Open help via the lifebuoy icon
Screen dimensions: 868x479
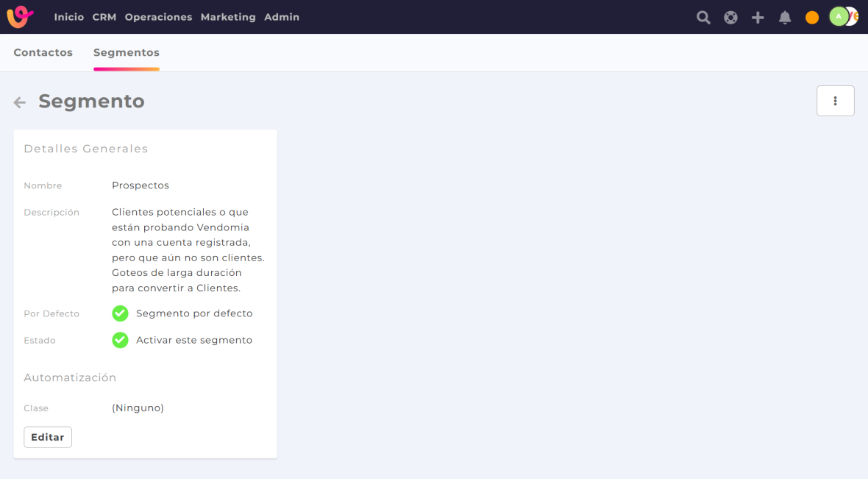pyautogui.click(x=730, y=18)
